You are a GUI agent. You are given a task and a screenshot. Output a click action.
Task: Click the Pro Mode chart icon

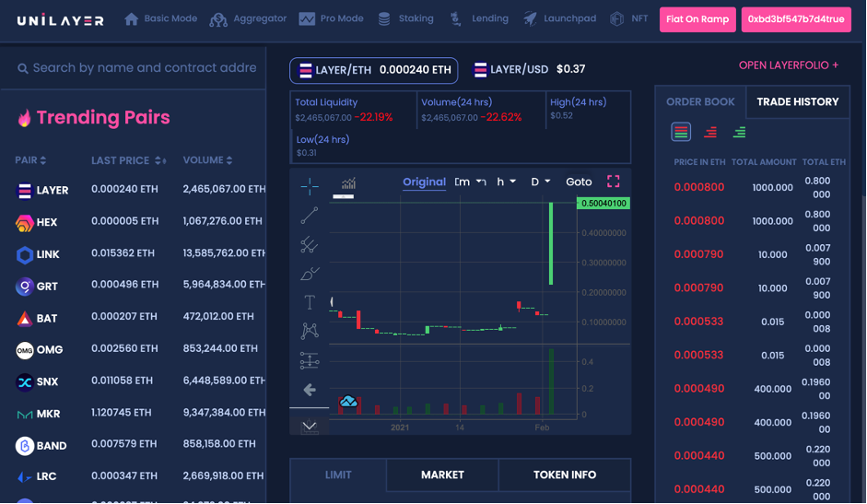point(307,19)
